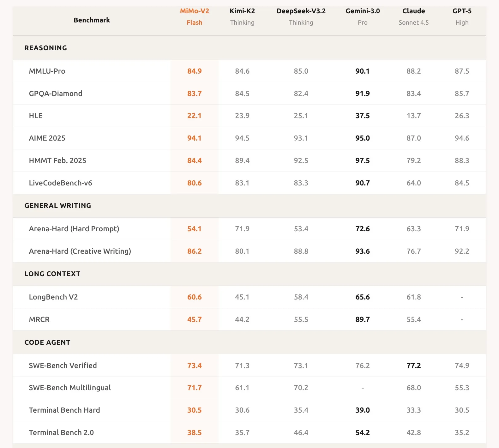Click the MiMo-V2 Flash column header

[194, 17]
